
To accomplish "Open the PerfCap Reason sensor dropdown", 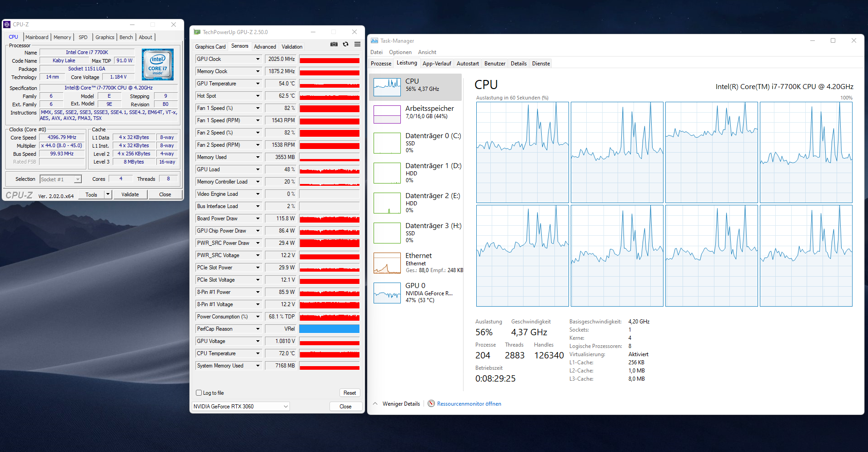I will point(258,329).
